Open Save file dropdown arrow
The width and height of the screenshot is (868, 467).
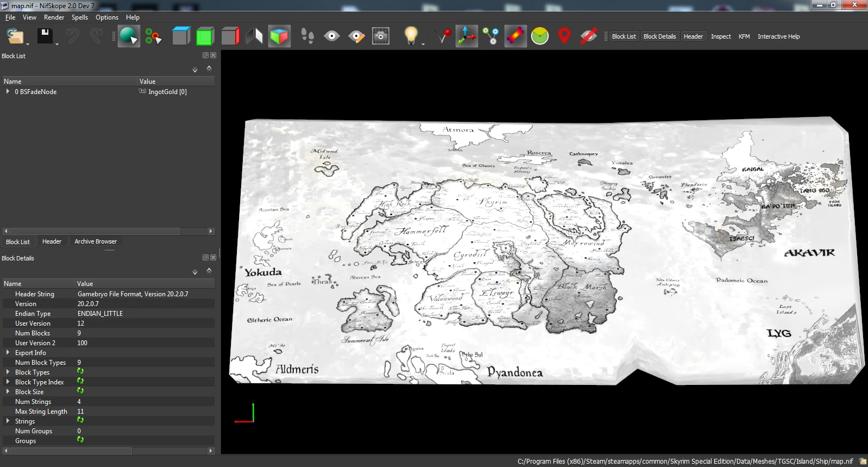57,44
